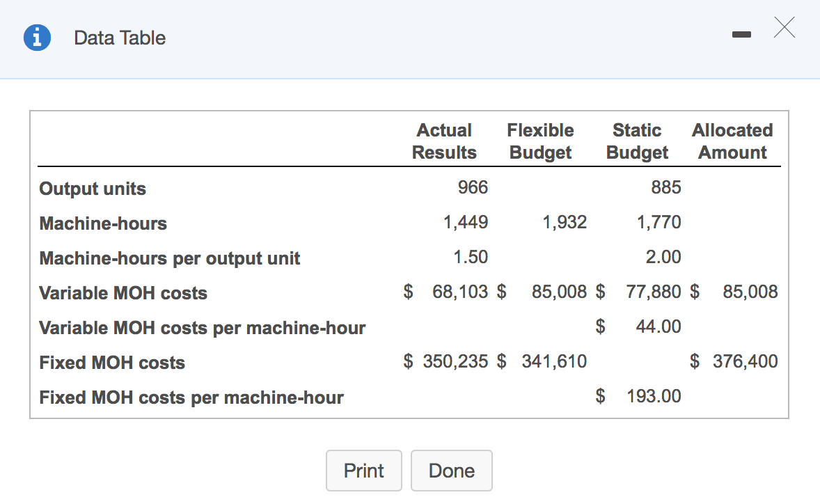Select the Data Table title text
Screen dimensions: 820x504
click(120, 38)
